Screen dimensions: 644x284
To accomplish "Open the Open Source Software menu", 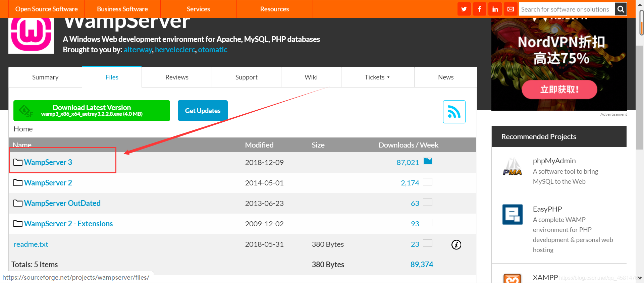I will pyautogui.click(x=47, y=9).
